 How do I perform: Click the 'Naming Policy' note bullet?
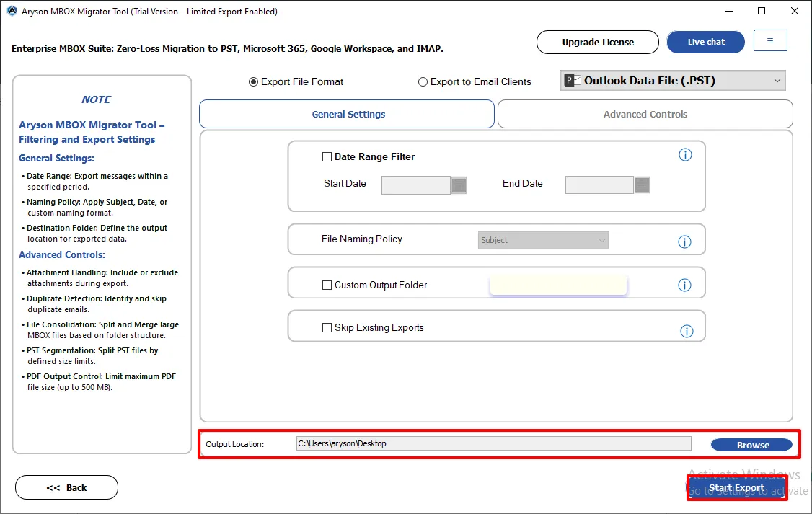[94, 207]
